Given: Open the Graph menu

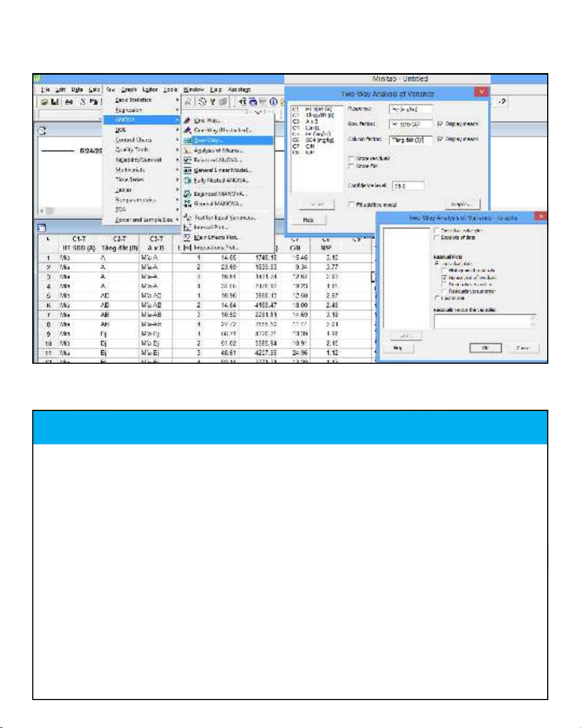Looking at the screenshot, I should [x=128, y=90].
